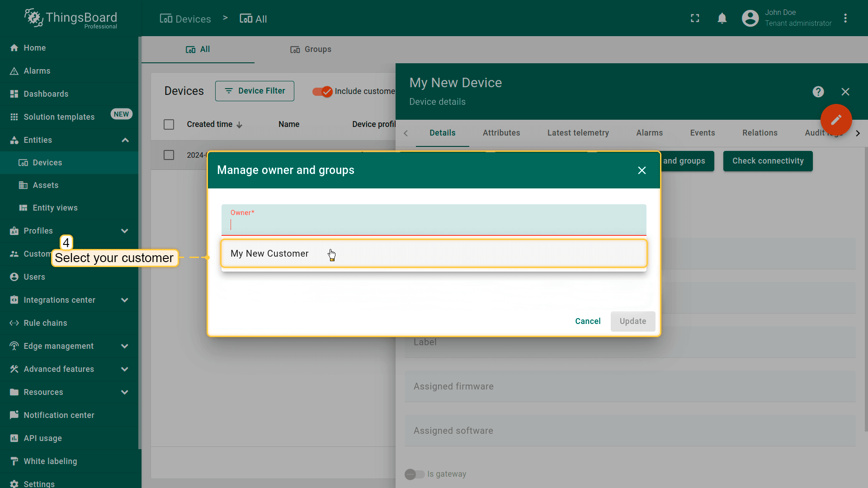Image resolution: width=868 pixels, height=488 pixels.
Task: Open the user menu three-dots icon
Action: [x=845, y=19]
